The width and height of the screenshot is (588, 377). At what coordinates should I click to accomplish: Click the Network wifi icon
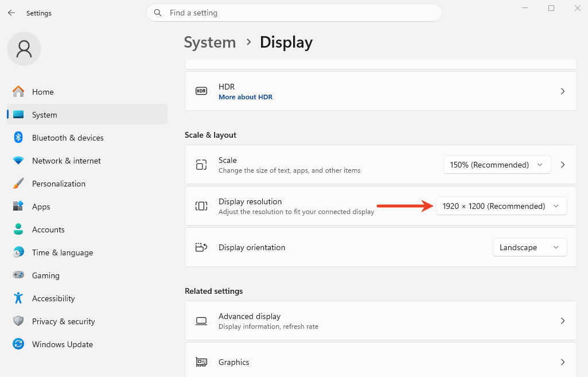18,160
